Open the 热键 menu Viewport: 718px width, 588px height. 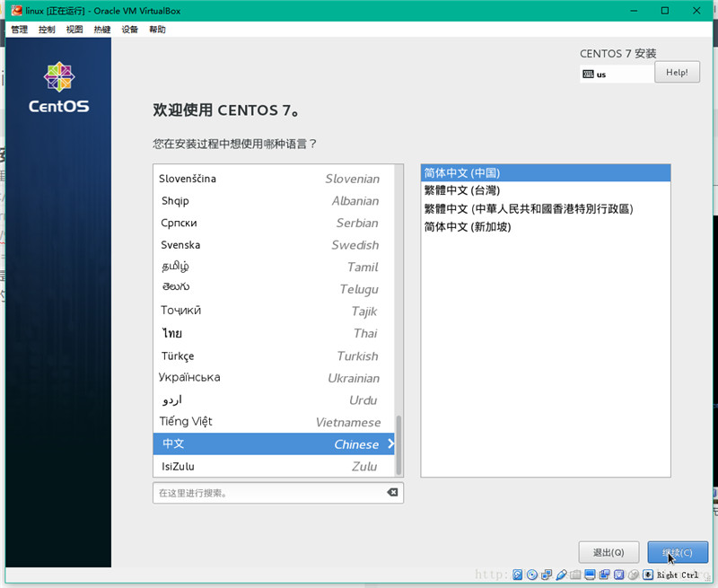coord(102,30)
